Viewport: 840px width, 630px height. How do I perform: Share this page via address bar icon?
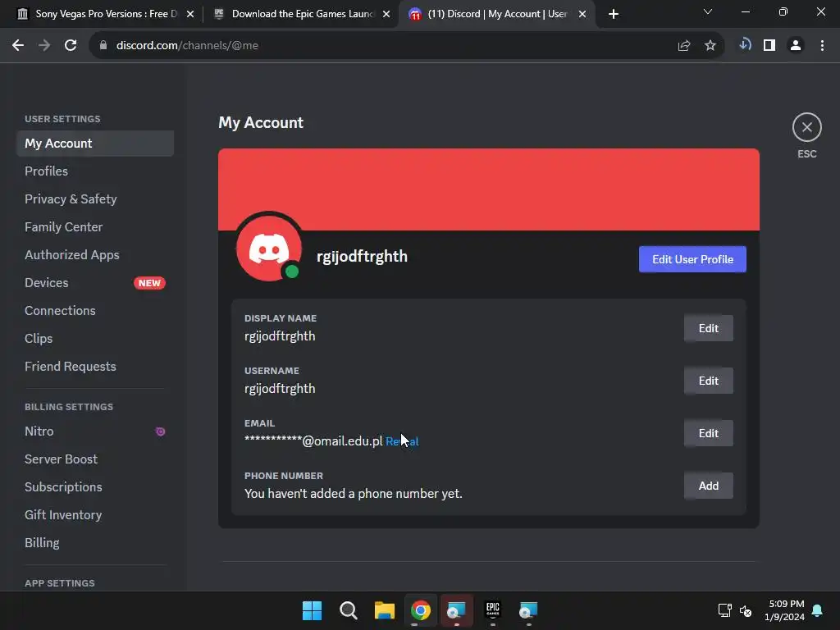[x=683, y=46]
